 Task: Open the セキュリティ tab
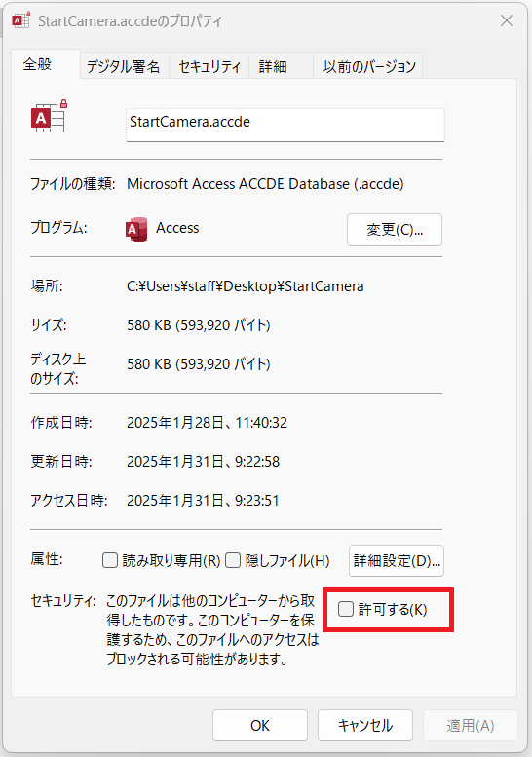click(x=209, y=66)
